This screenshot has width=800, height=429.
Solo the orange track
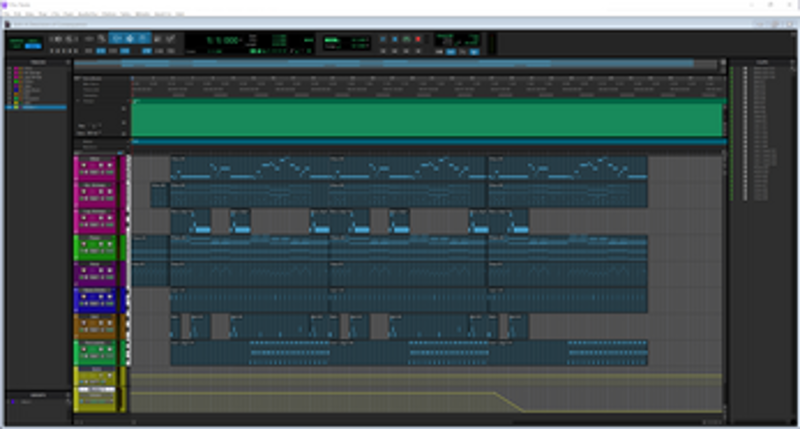click(x=101, y=323)
